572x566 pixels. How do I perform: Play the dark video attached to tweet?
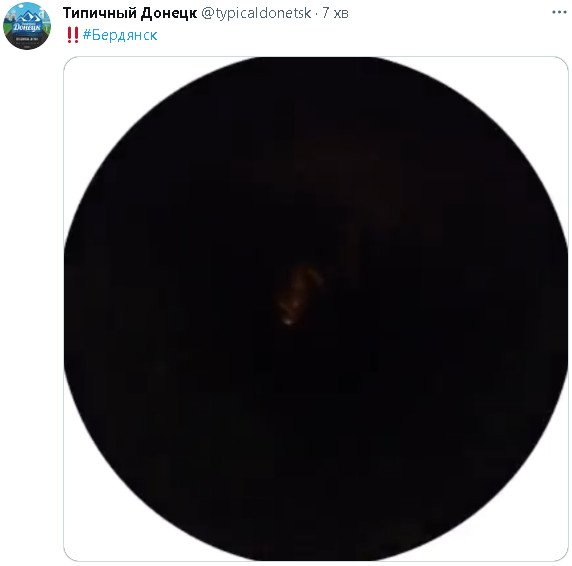pos(316,309)
